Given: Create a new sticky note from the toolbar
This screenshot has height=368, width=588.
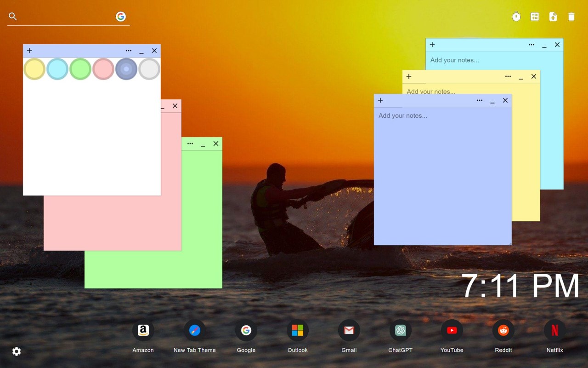Looking at the screenshot, I should (x=553, y=17).
